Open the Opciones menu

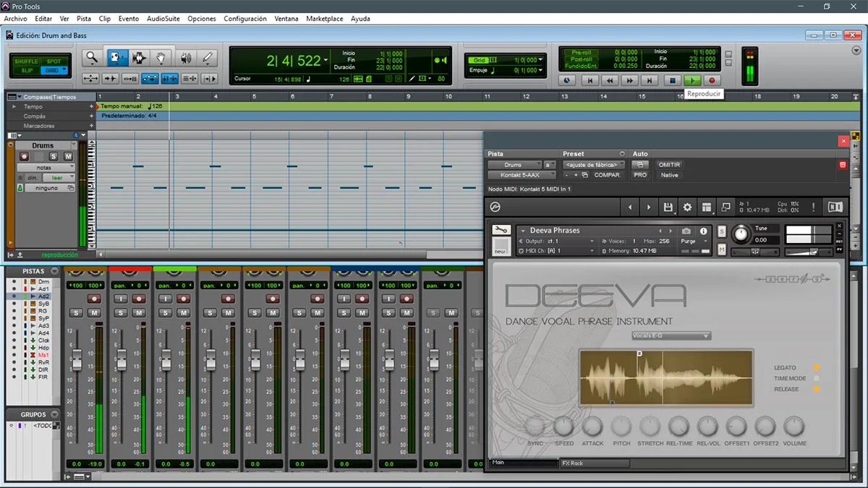pyautogui.click(x=202, y=19)
